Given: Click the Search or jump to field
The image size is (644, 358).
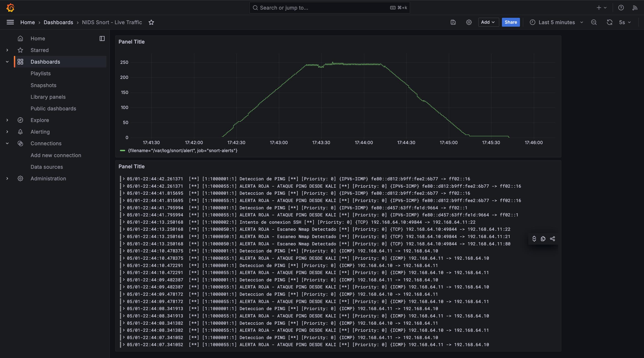Looking at the screenshot, I should coord(330,8).
